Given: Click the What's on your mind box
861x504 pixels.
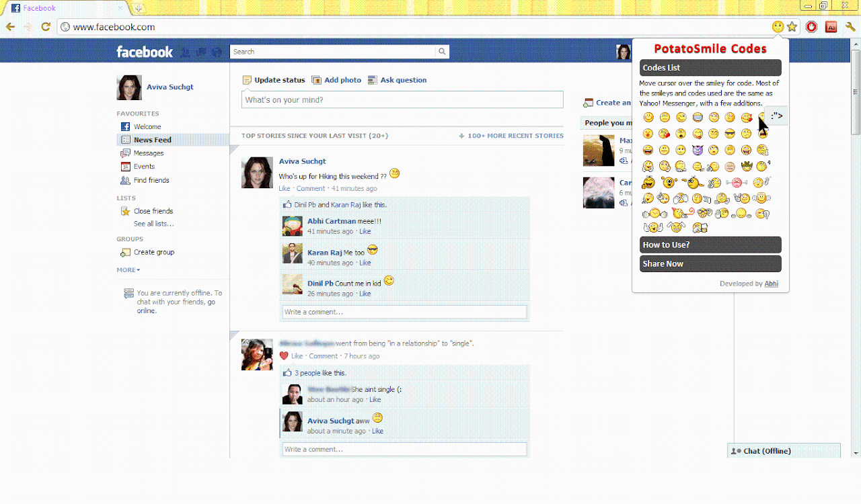Looking at the screenshot, I should [x=402, y=99].
